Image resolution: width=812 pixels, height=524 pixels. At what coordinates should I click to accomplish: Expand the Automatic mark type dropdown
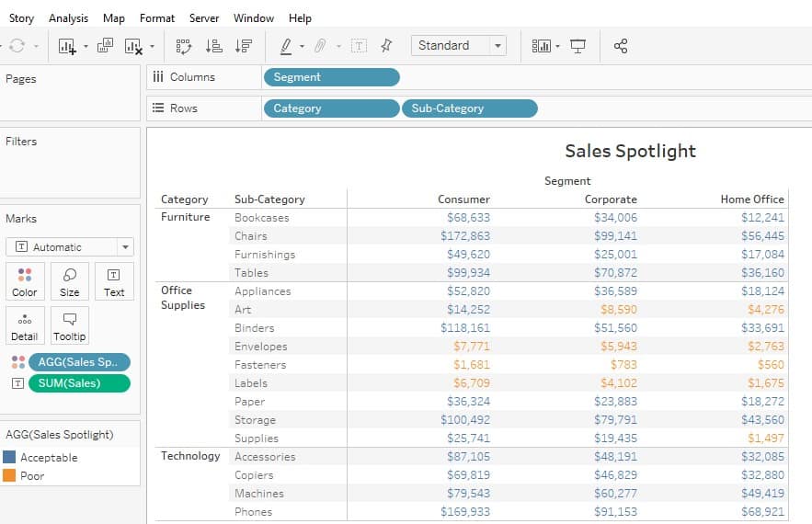(x=70, y=247)
